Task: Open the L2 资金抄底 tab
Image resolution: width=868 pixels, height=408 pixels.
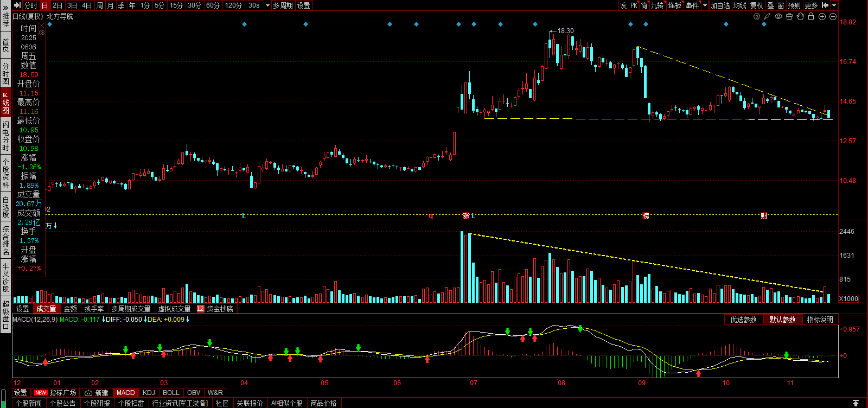Action: [x=215, y=309]
